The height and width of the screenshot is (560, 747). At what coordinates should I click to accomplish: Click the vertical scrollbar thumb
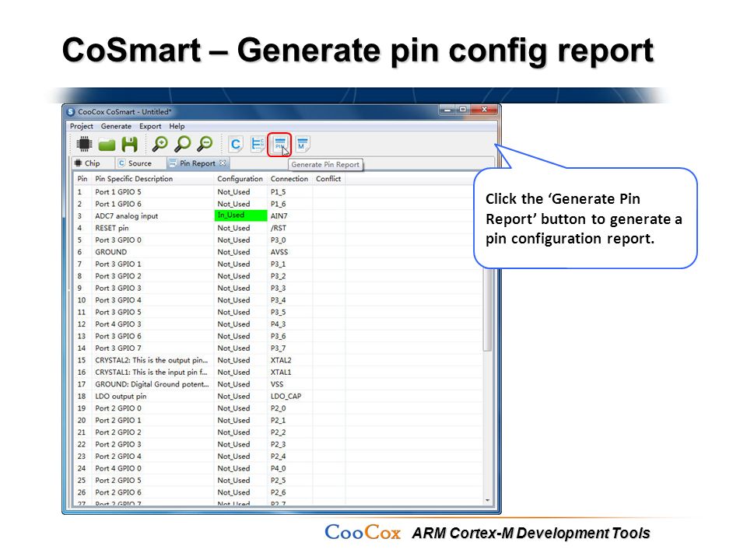tap(487, 310)
